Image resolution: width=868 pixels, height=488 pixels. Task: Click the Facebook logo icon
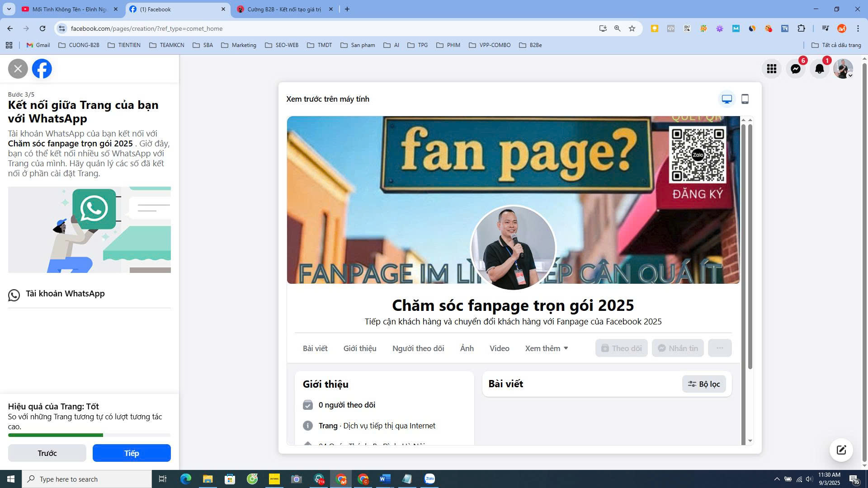[42, 69]
